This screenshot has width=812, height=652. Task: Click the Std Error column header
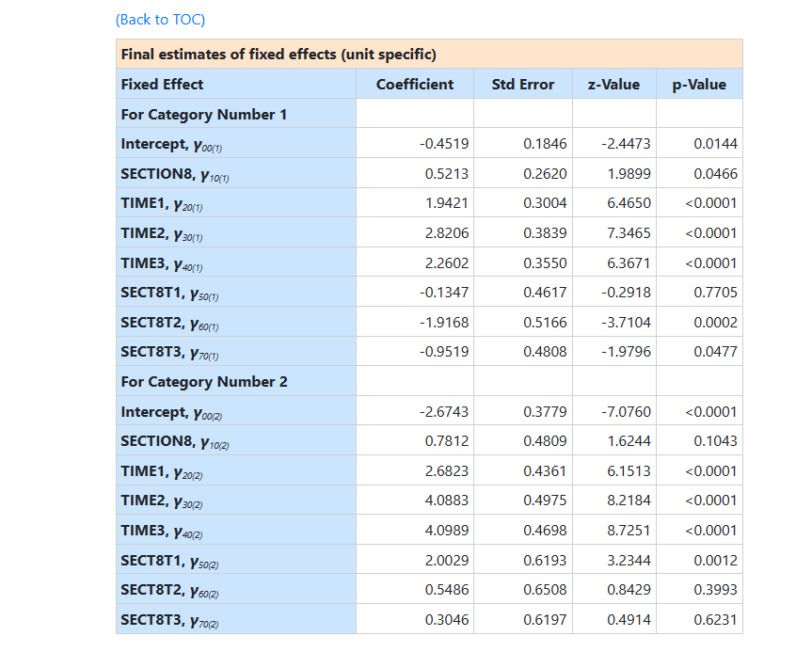pyautogui.click(x=522, y=85)
